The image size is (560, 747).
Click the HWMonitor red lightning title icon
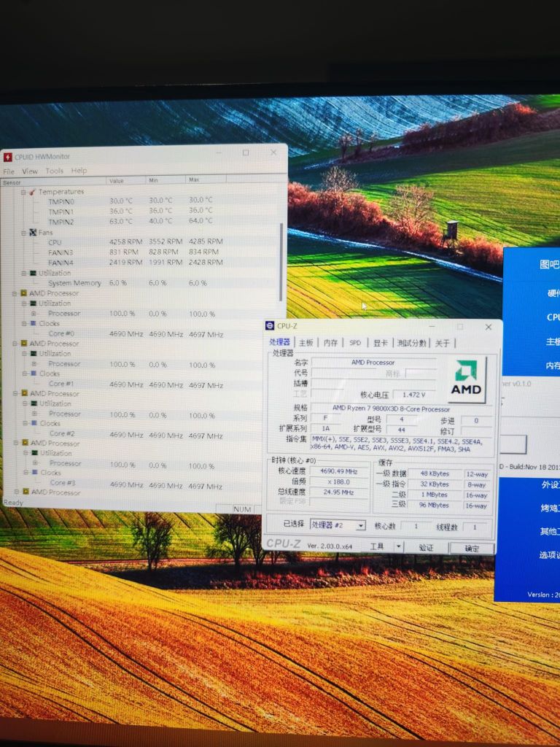pyautogui.click(x=8, y=157)
